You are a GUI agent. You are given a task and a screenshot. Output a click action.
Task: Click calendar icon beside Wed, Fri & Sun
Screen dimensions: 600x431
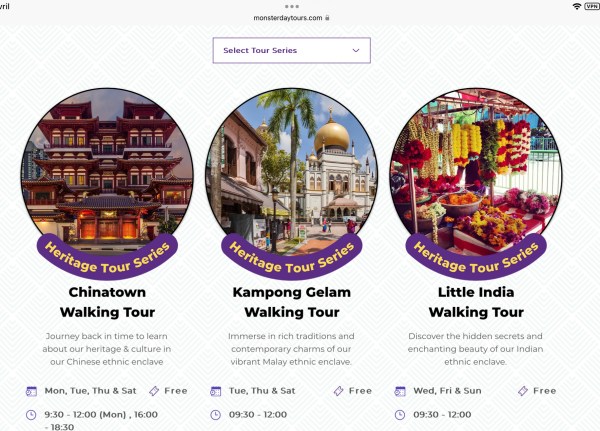click(400, 391)
